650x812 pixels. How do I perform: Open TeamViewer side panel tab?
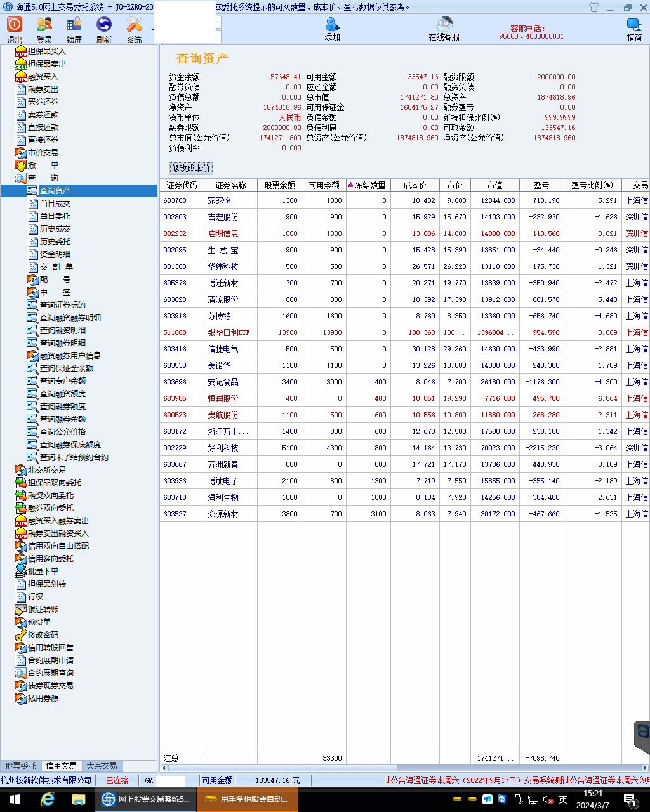point(642,738)
